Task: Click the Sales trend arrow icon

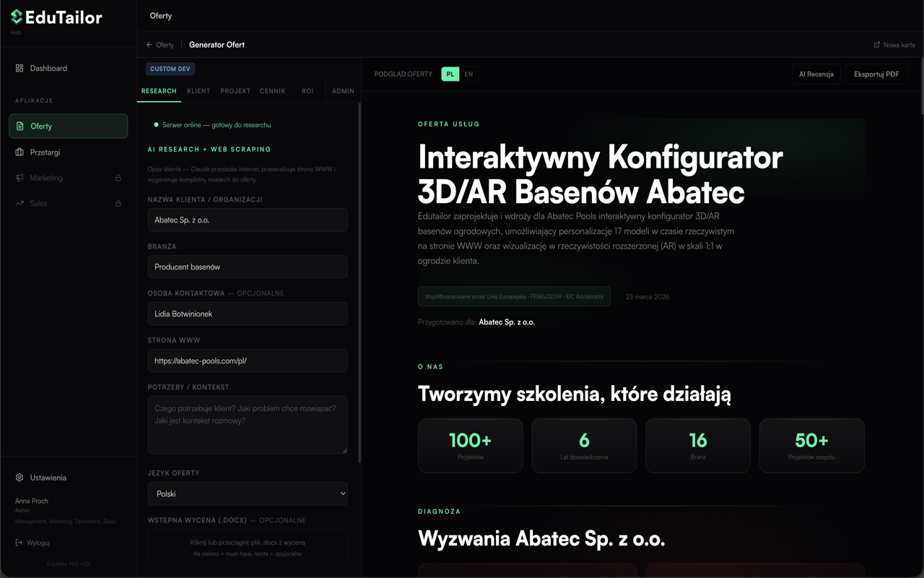Action: [x=19, y=204]
